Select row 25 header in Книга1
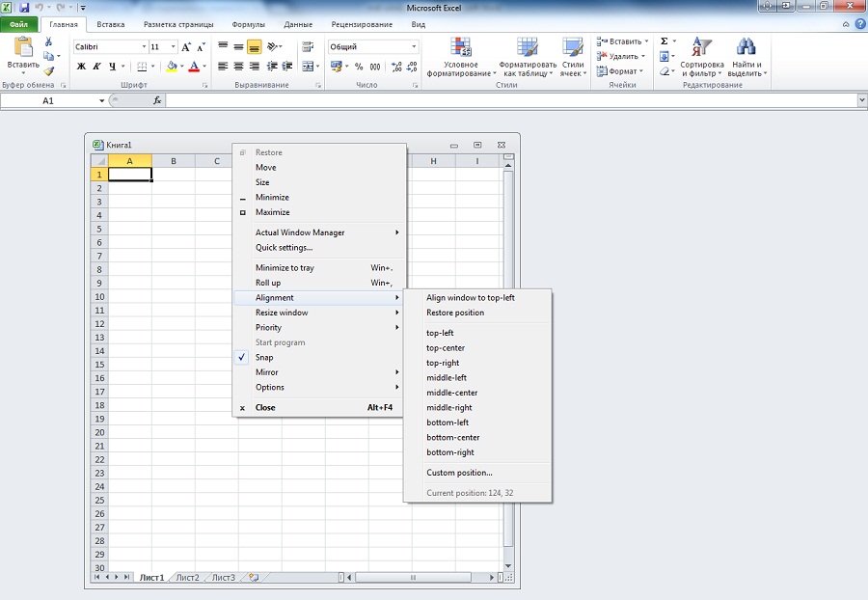 pyautogui.click(x=99, y=501)
